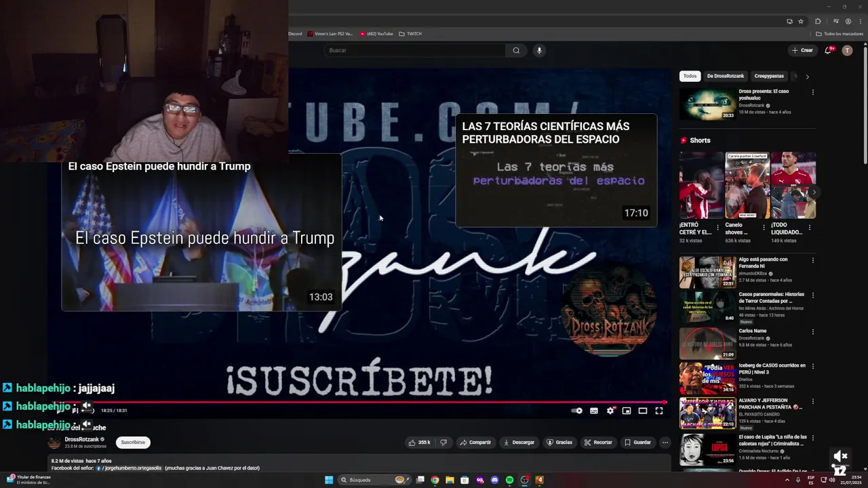Click the Windows taskbar Búsqueda box
The width and height of the screenshot is (868, 488).
[374, 480]
